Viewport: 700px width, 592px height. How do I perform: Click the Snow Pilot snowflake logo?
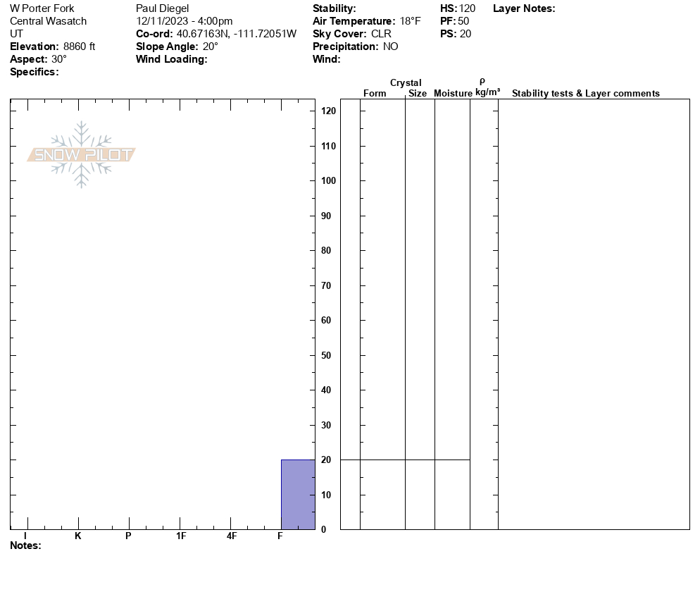click(82, 154)
